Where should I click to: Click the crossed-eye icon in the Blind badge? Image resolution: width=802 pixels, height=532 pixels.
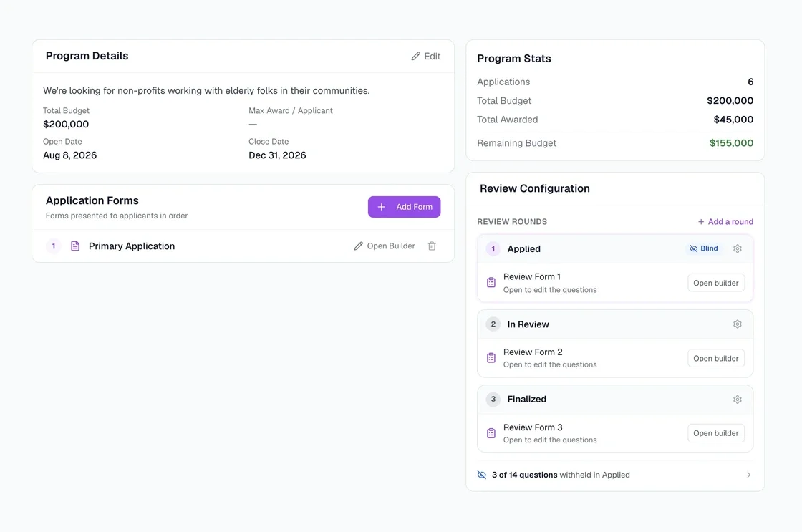tap(694, 248)
